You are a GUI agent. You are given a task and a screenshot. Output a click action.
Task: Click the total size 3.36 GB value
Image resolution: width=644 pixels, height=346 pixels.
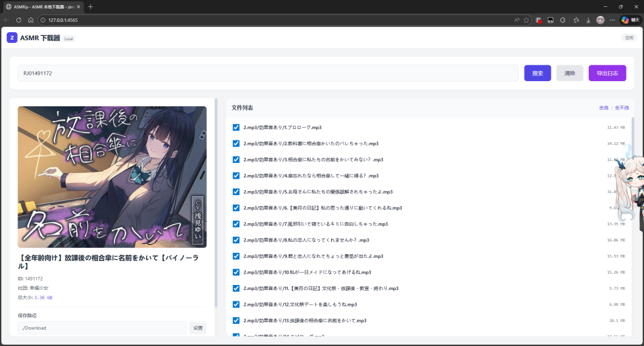coord(43,298)
